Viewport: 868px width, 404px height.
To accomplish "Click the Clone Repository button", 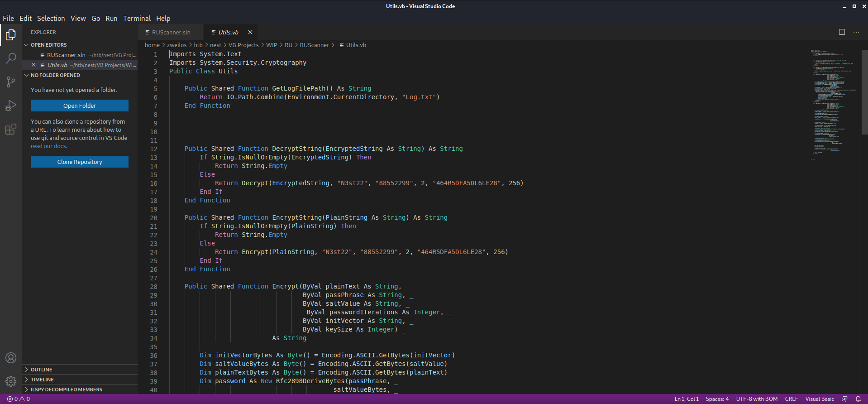I will tap(80, 162).
